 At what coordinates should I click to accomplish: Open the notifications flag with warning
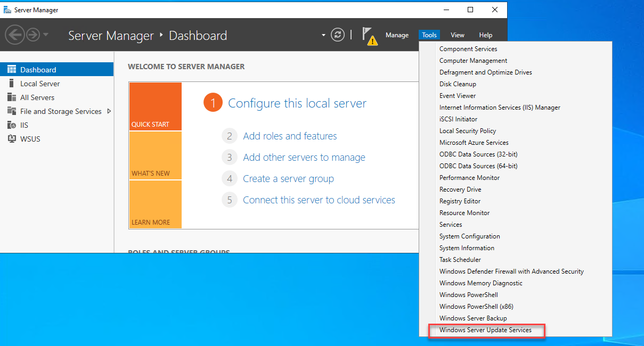click(x=371, y=35)
